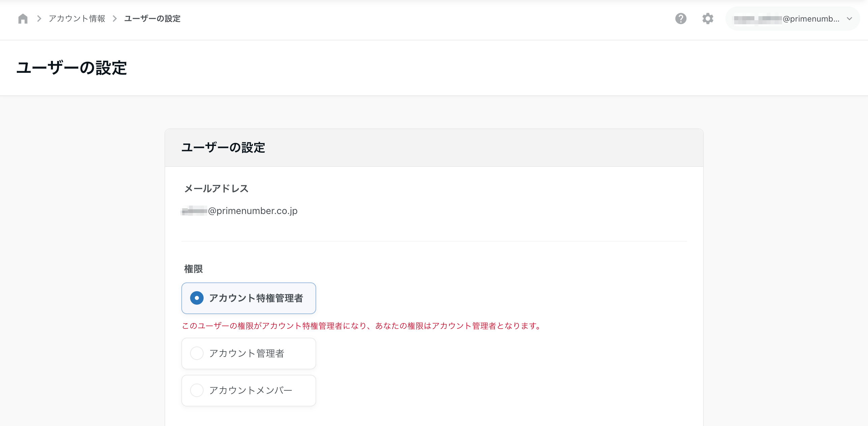868x426 pixels.
Task: Select the アカウント特権管理者 radio option
Action: [248, 298]
